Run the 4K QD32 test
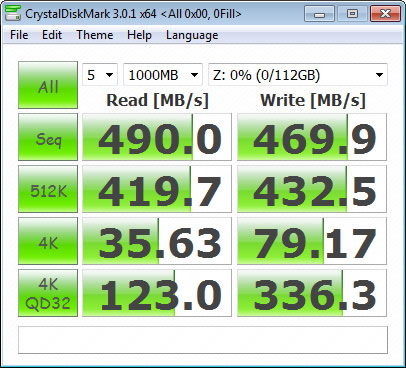The height and width of the screenshot is (368, 406). (x=48, y=293)
